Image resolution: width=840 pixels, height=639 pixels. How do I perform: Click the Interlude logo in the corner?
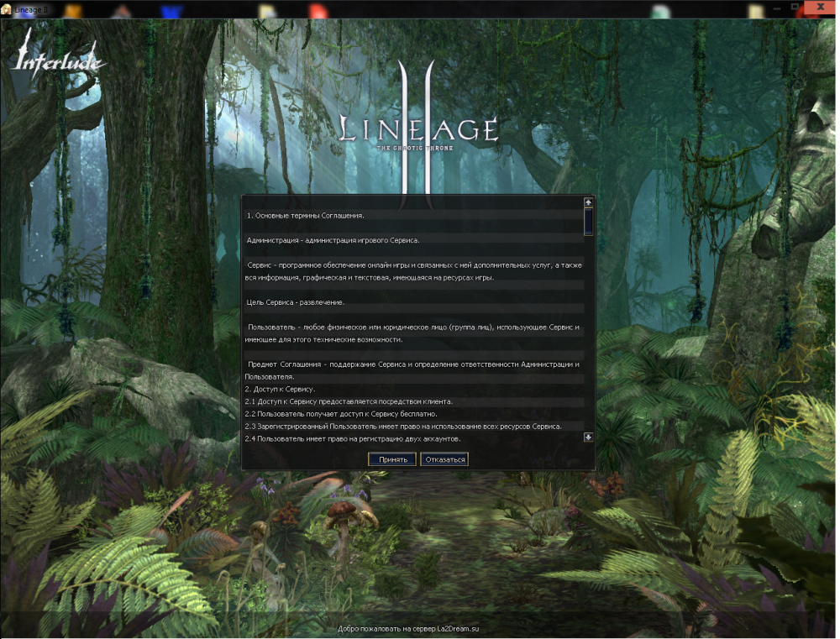[57, 57]
